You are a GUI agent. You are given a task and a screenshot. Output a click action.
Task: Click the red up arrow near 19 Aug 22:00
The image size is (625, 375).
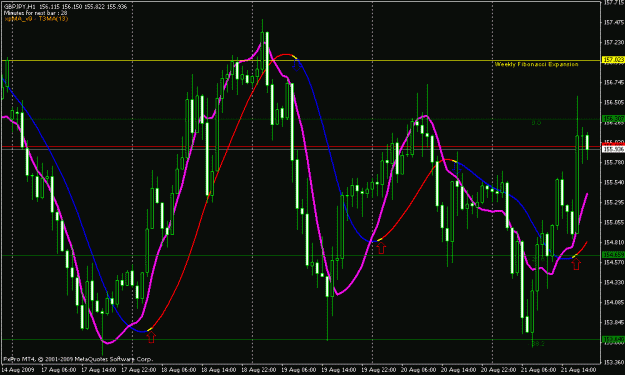tap(381, 248)
